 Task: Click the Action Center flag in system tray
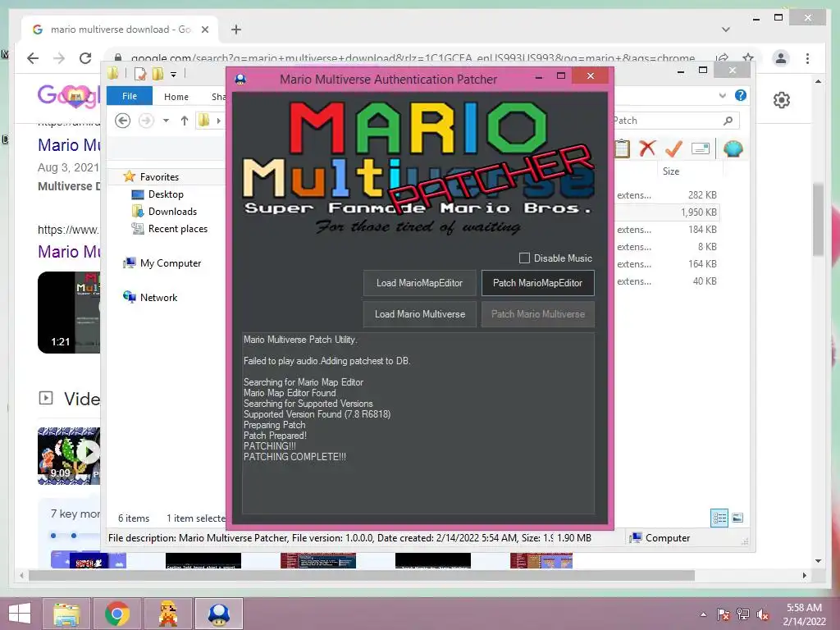pos(723,614)
